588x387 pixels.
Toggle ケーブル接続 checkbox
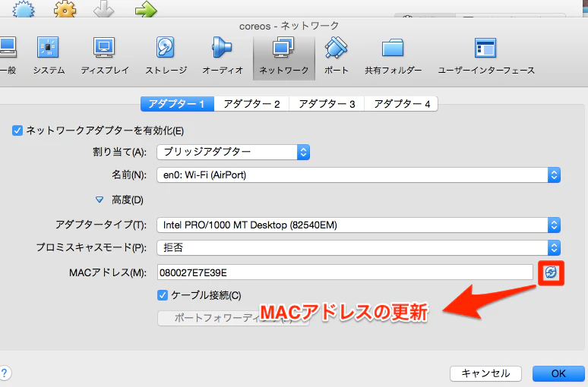163,295
